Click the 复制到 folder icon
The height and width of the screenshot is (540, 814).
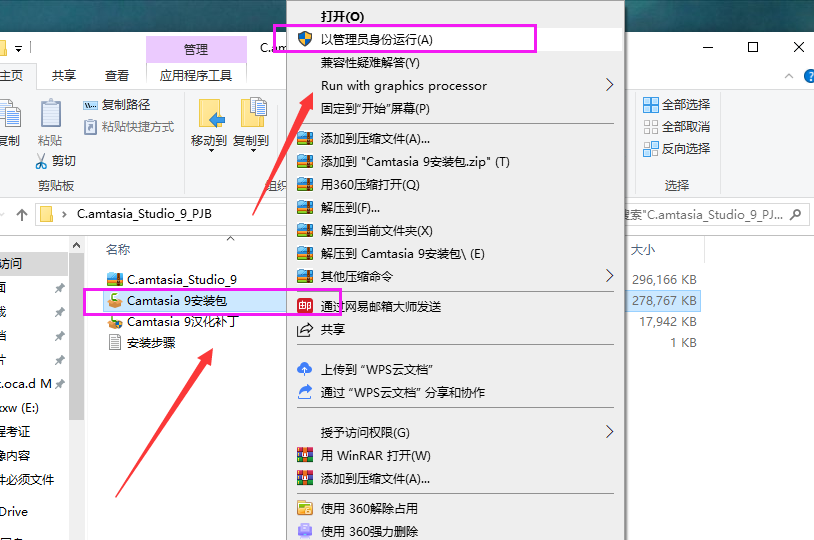coord(253,113)
